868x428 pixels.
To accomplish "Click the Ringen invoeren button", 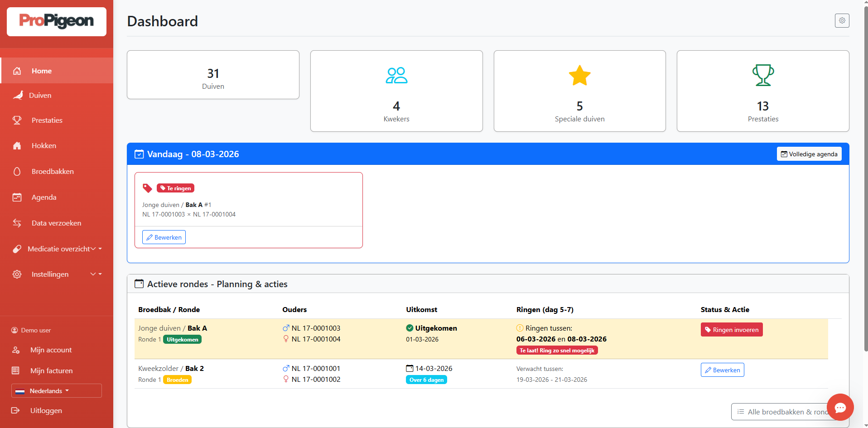I will tap(731, 329).
